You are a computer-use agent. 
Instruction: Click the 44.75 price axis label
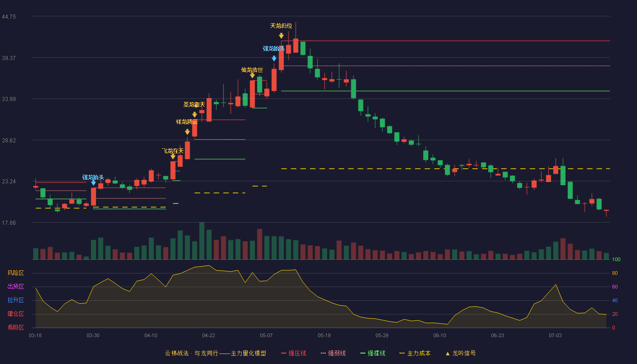[9, 17]
